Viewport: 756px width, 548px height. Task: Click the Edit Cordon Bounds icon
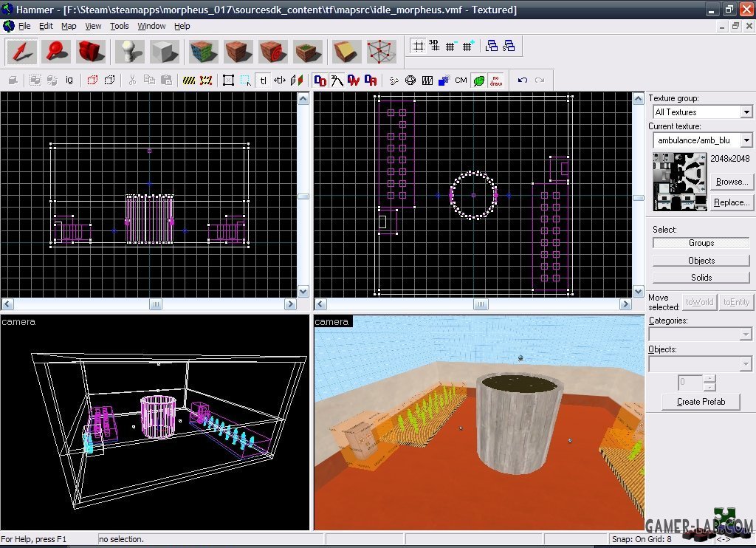coord(206,80)
